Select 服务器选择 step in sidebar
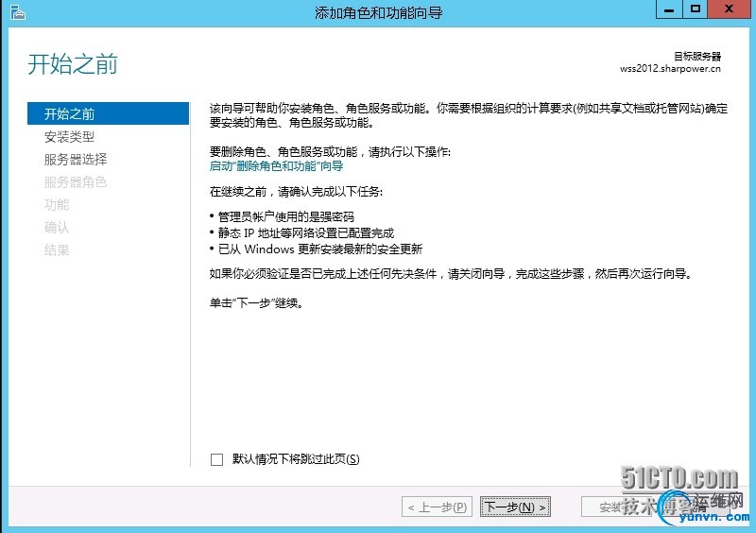 (76, 159)
